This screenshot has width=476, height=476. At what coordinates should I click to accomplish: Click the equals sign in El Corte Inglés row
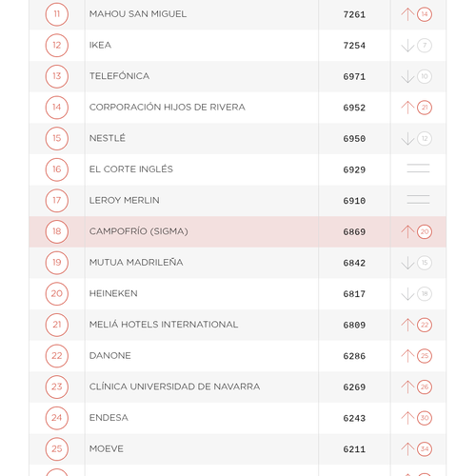point(418,169)
